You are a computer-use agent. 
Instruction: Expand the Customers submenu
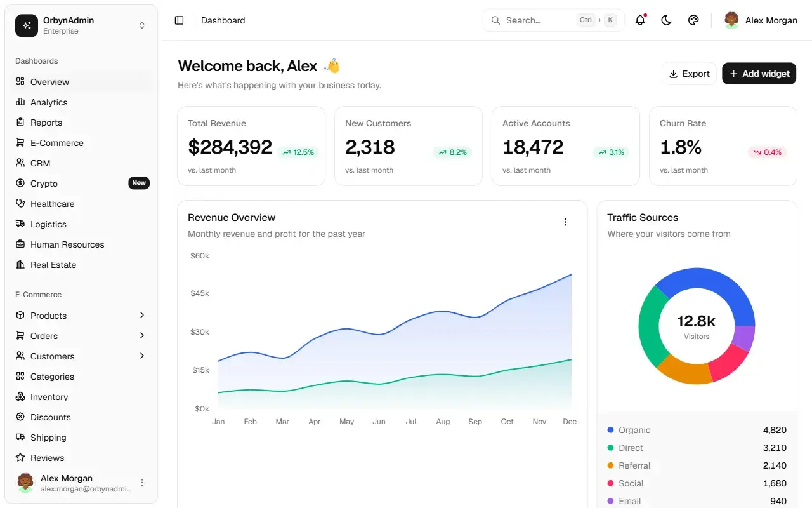coord(142,356)
